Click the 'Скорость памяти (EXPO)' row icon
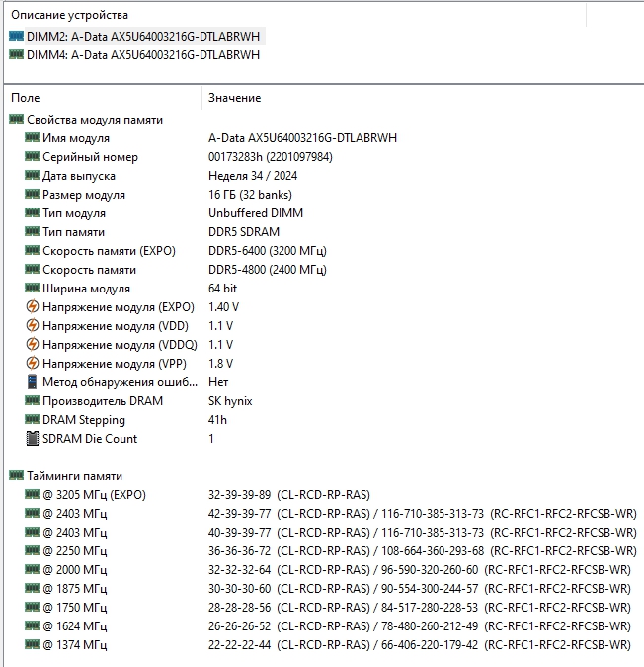The height and width of the screenshot is (667, 644). pos(32,250)
